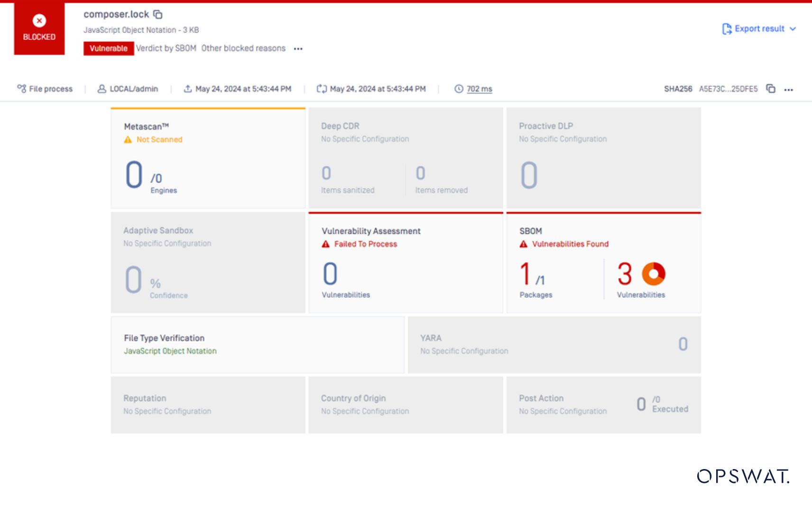Click the LOCAL/admin user icon

tap(101, 89)
